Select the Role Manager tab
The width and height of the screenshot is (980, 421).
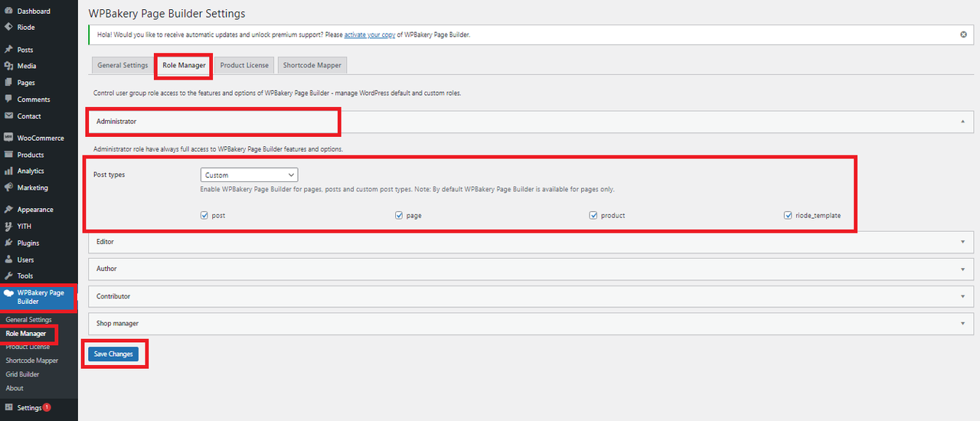(184, 66)
